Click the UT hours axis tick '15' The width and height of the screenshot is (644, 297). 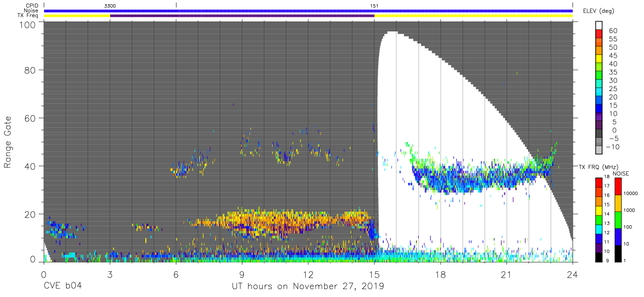(374, 274)
